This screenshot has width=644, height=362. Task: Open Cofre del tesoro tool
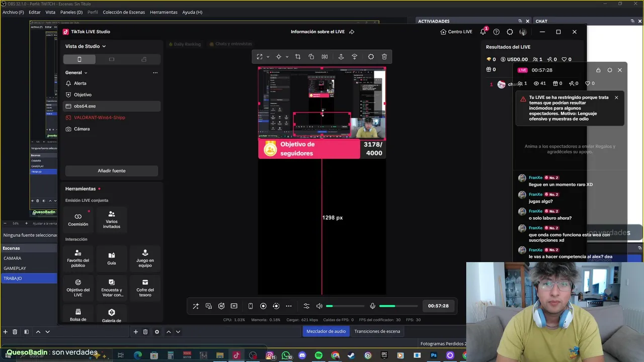145,288
